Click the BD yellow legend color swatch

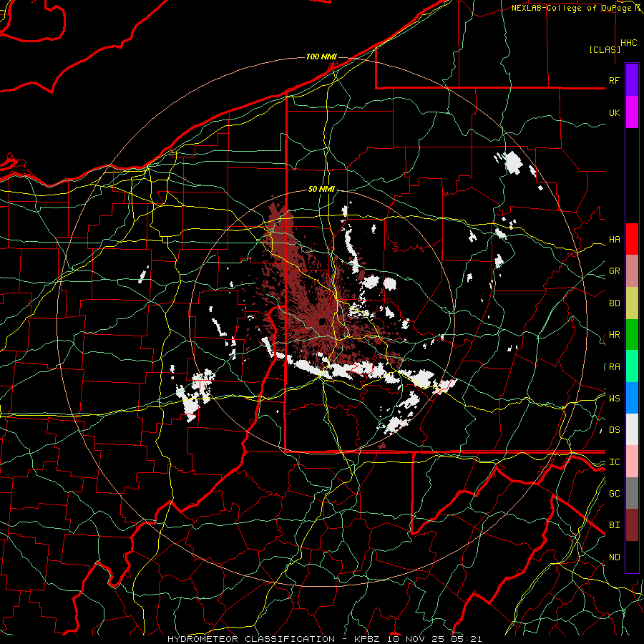632,303
